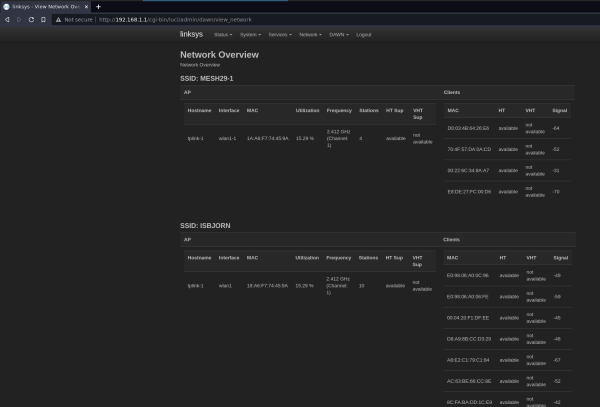This screenshot has width=600, height=407.
Task: Expand the System dropdown menu
Action: 250,34
